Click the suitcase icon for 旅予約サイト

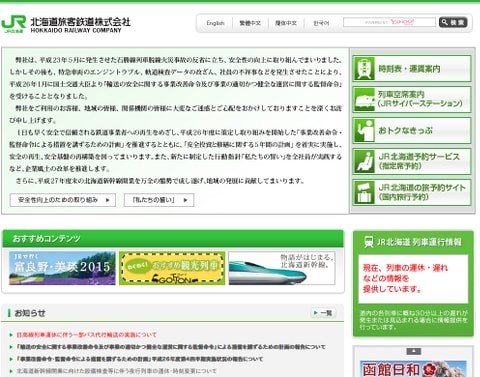364,193
